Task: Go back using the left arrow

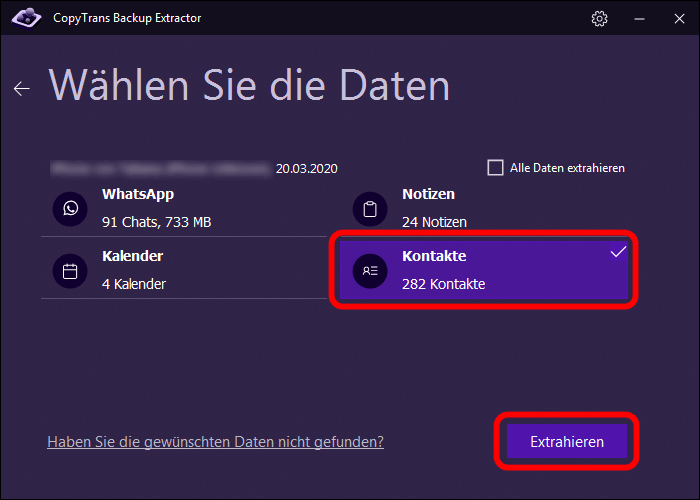Action: click(x=21, y=89)
